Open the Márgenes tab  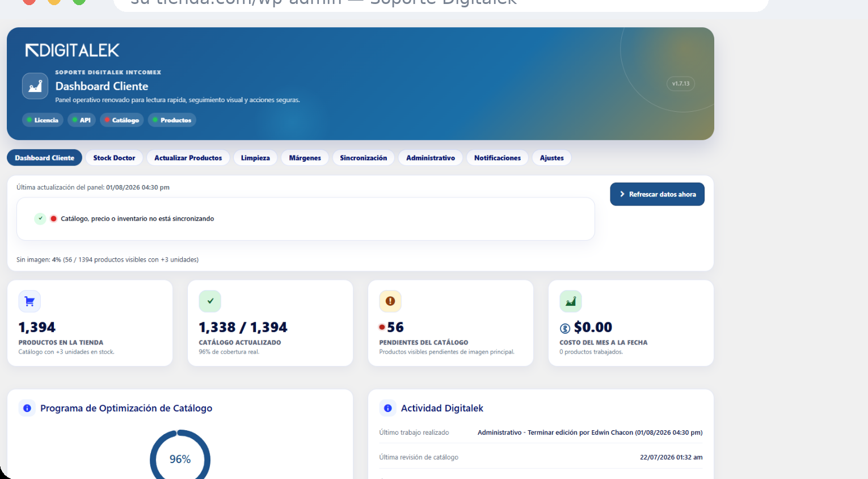tap(305, 158)
